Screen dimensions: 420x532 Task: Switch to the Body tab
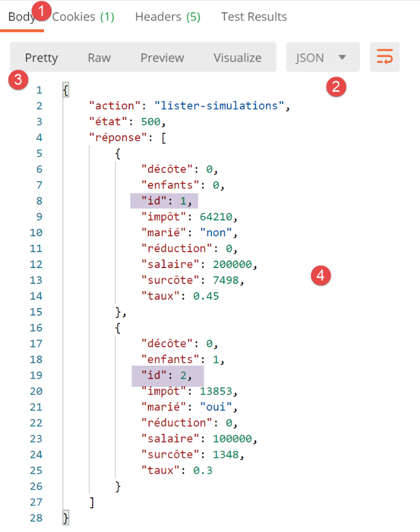21,16
